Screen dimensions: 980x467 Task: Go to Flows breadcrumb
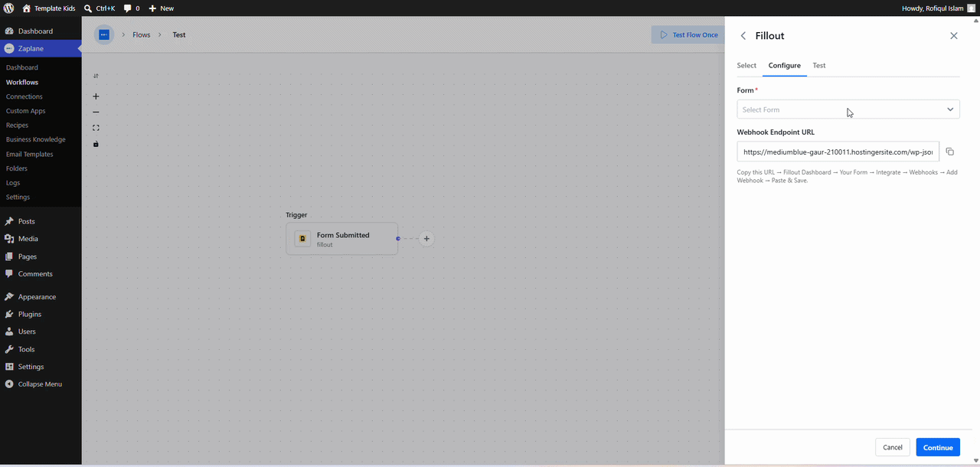pos(142,35)
